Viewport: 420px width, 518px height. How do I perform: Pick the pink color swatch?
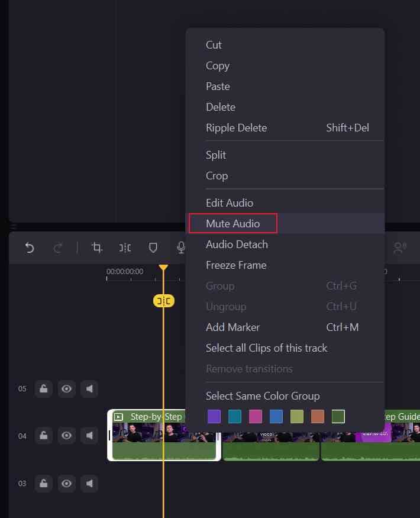pos(256,417)
